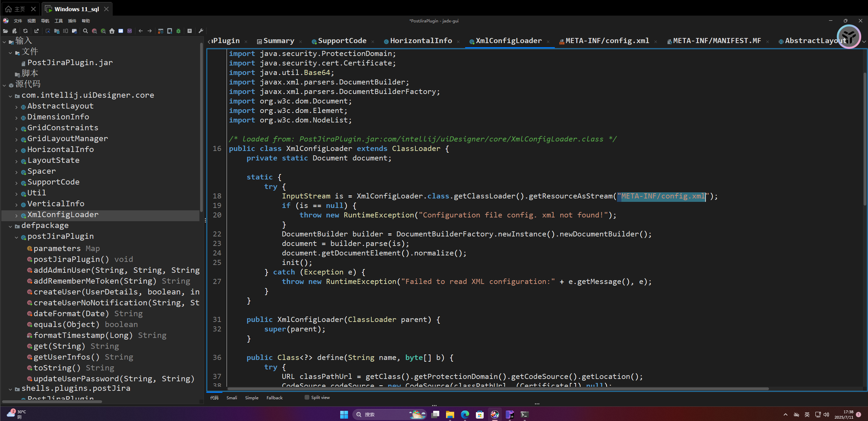This screenshot has width=868, height=421.
Task: Click the preview tab toolbar icon
Action: [65, 31]
